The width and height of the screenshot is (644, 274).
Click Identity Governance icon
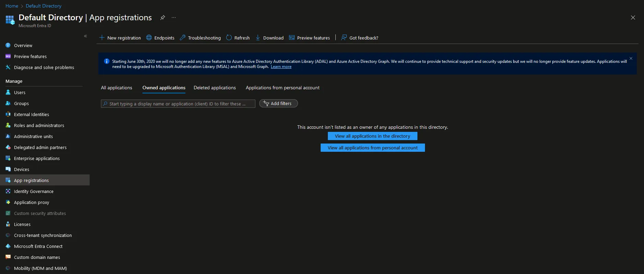pyautogui.click(x=8, y=191)
